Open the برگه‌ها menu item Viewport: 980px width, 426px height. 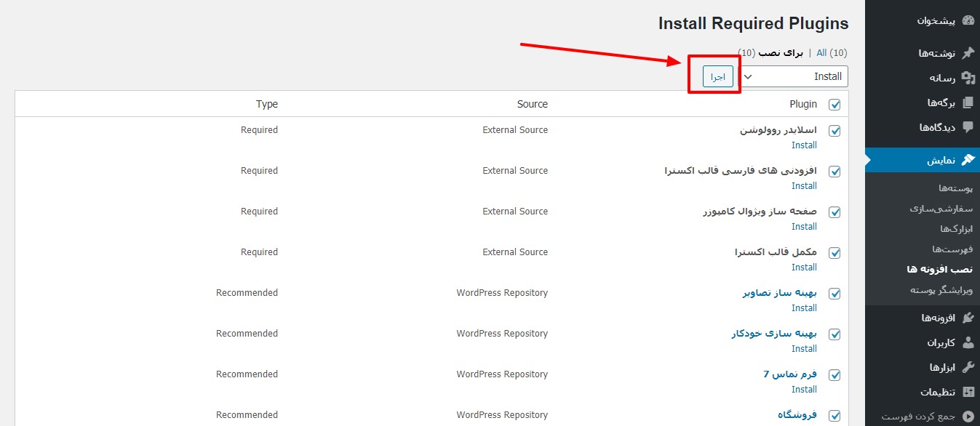[923, 103]
